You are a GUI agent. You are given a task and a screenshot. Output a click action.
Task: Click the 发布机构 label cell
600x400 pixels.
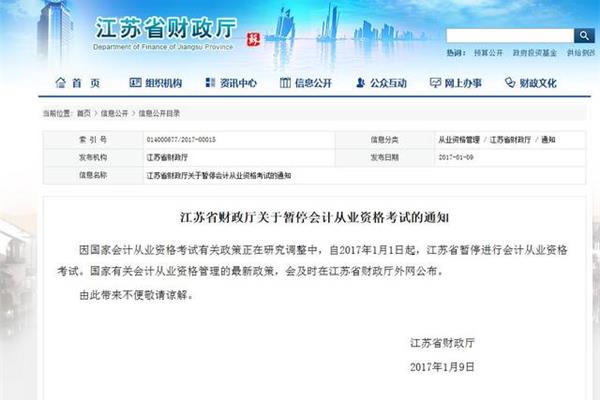tap(93, 157)
